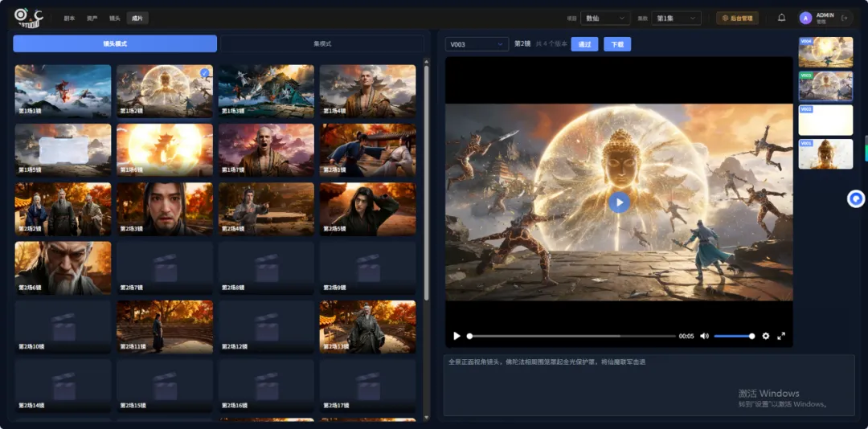Open the 第1集 episode dropdown
This screenshot has width=868, height=429.
pyautogui.click(x=677, y=18)
